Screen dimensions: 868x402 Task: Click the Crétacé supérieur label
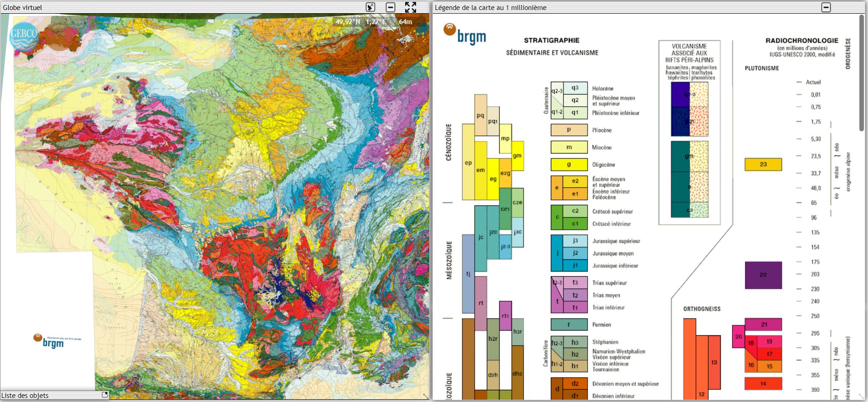click(x=613, y=212)
